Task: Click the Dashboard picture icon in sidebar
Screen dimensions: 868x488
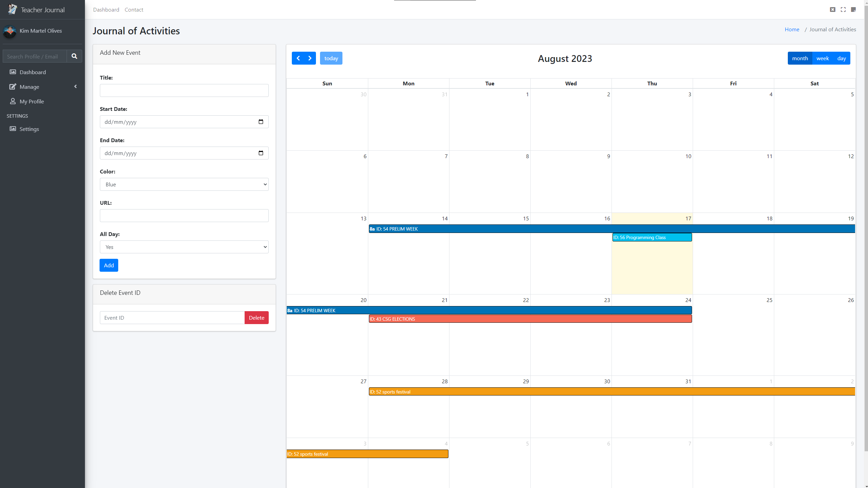Action: click(x=13, y=72)
